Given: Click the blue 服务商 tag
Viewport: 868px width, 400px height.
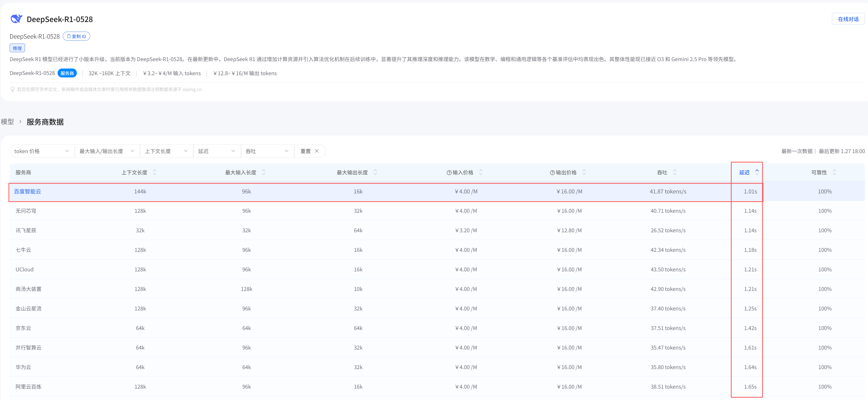Looking at the screenshot, I should point(67,73).
